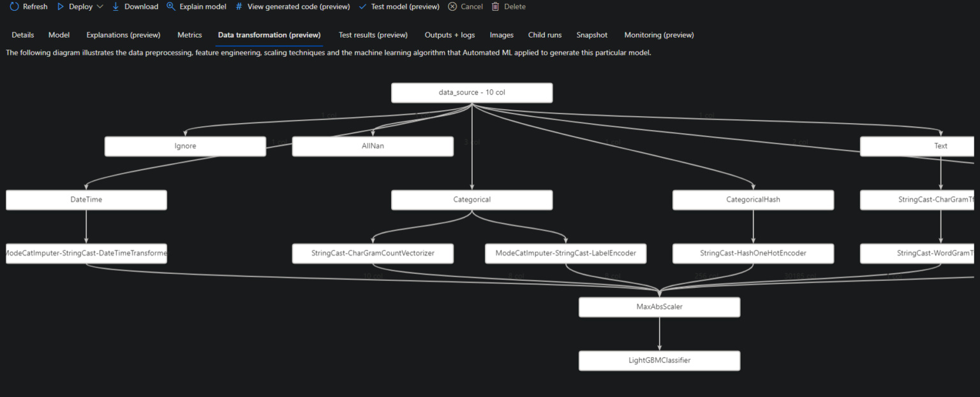This screenshot has height=397, width=980.
Task: Select the MaxAbsScaler node
Action: pos(659,307)
